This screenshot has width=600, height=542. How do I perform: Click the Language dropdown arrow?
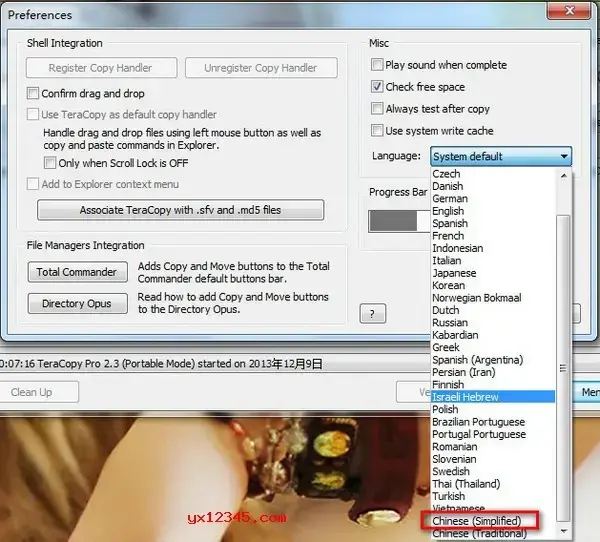[564, 156]
